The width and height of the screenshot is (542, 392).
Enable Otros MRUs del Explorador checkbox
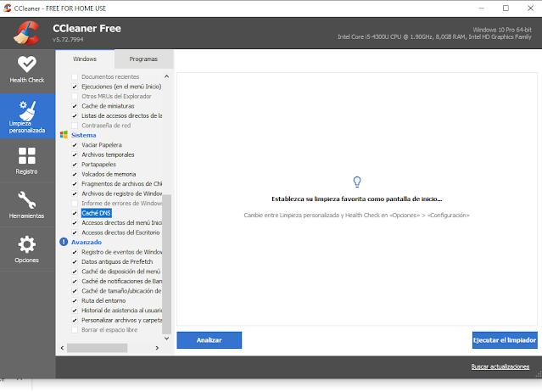75,96
